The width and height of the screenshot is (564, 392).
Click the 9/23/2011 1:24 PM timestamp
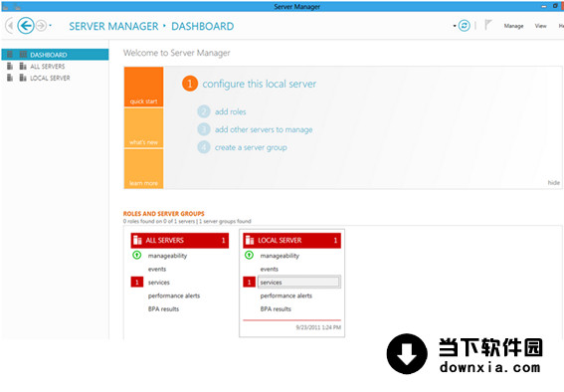pos(318,327)
